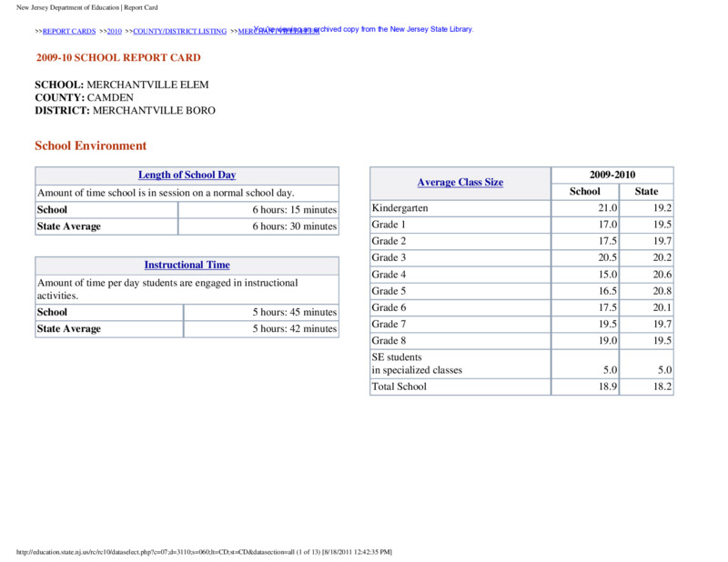Select the Grade 1 row label

coord(389,225)
